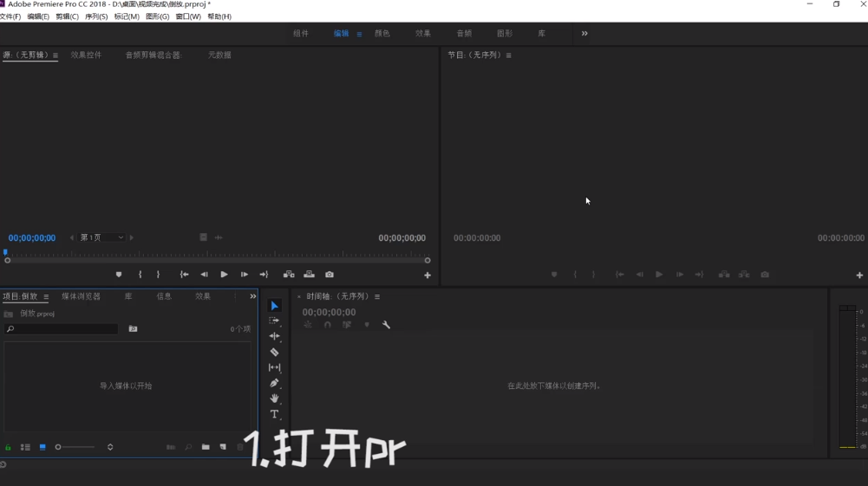Click Project panel search field
The image size is (868, 486).
click(62, 329)
